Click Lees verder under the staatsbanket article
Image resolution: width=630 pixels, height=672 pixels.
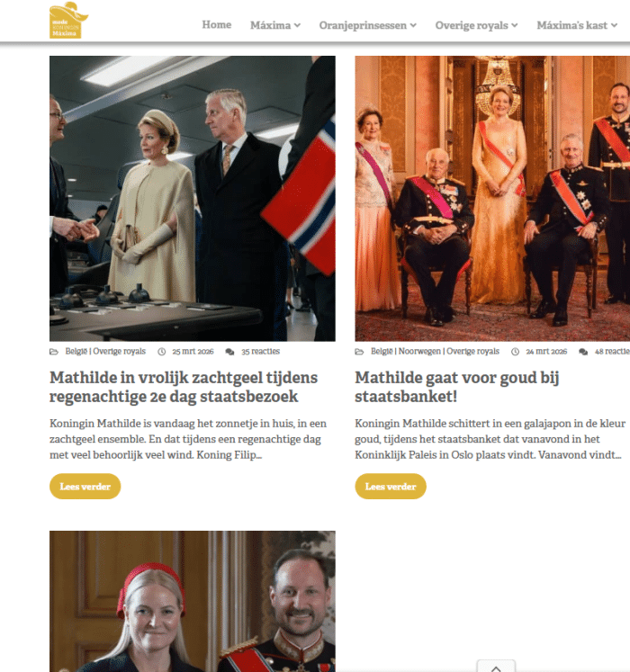point(391,487)
